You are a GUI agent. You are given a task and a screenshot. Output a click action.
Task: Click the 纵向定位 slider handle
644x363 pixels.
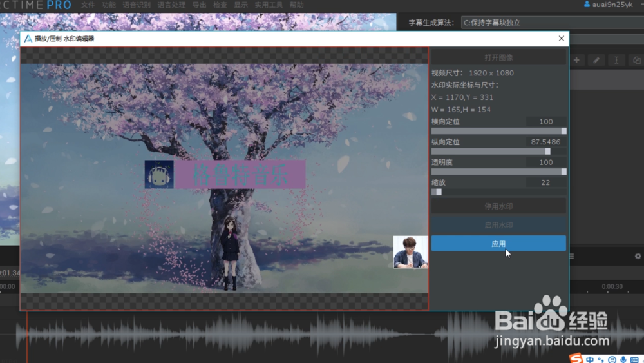tap(547, 152)
